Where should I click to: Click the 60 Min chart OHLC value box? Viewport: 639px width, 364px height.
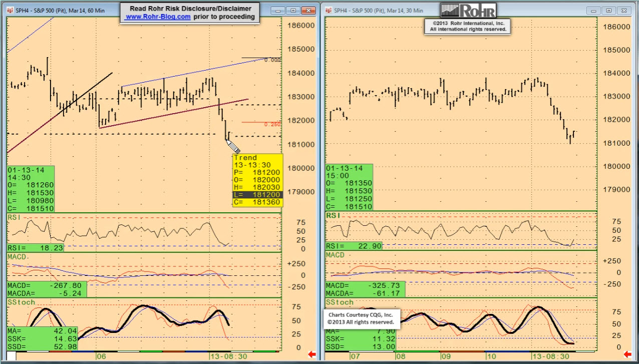31,189
